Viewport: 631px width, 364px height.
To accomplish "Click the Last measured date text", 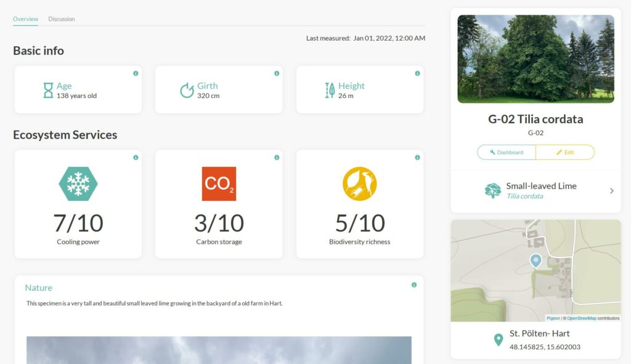I will pyautogui.click(x=365, y=38).
